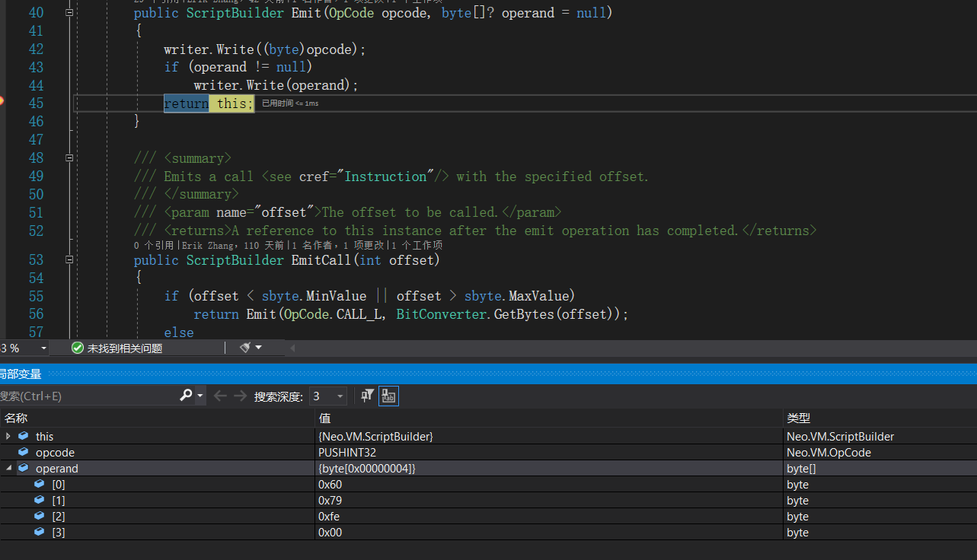The image size is (977, 560).
Task: Sort by the '名称' column header
Action: [157, 418]
